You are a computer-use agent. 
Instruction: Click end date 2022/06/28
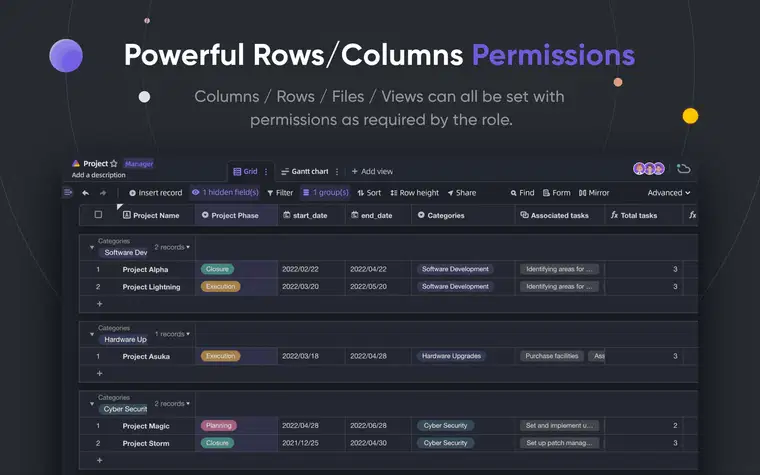click(x=368, y=426)
